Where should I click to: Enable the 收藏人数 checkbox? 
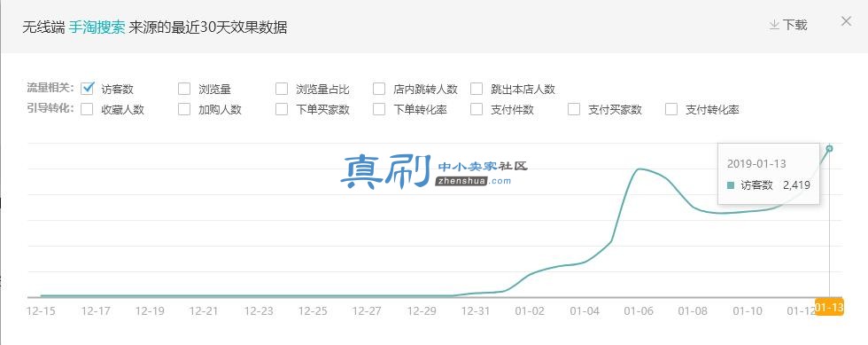pyautogui.click(x=87, y=109)
